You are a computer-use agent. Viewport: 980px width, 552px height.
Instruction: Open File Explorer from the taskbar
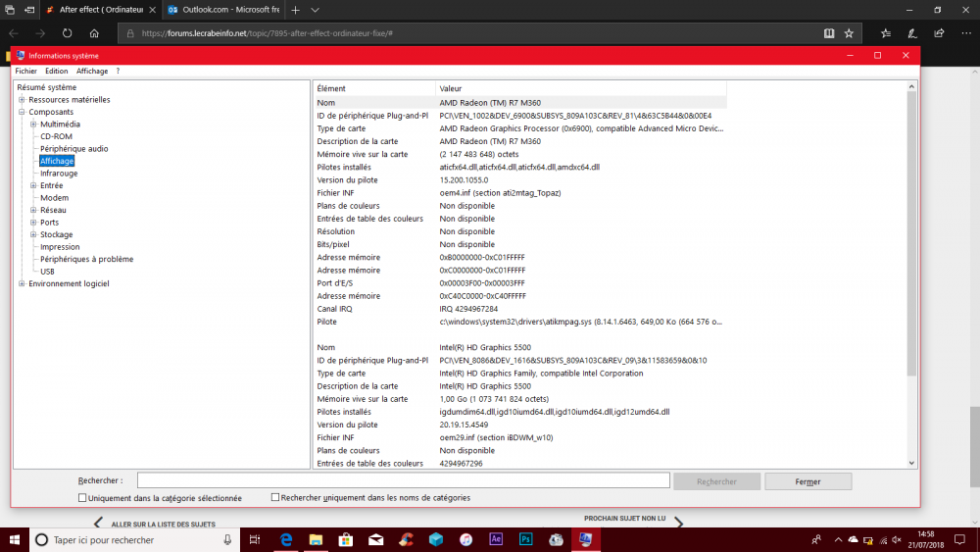tap(316, 539)
